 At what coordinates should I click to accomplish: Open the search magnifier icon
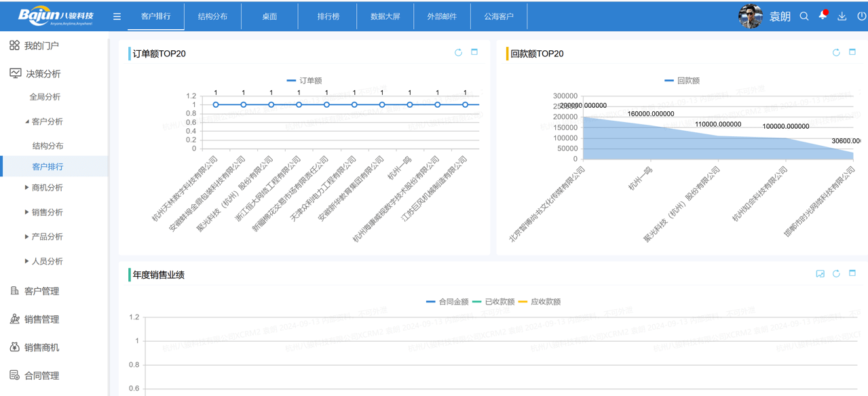pos(804,16)
